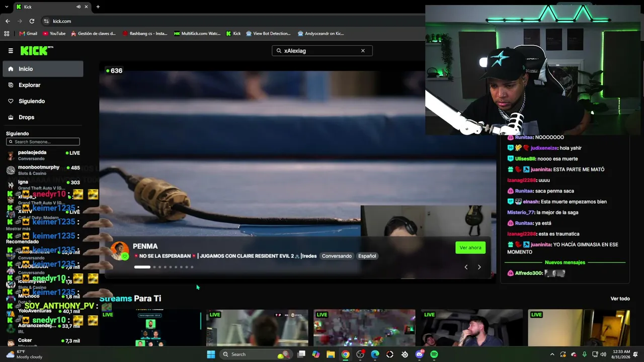Image resolution: width=644 pixels, height=362 pixels.
Task: Click Mostrar más in the following list
Action: [x=18, y=229]
